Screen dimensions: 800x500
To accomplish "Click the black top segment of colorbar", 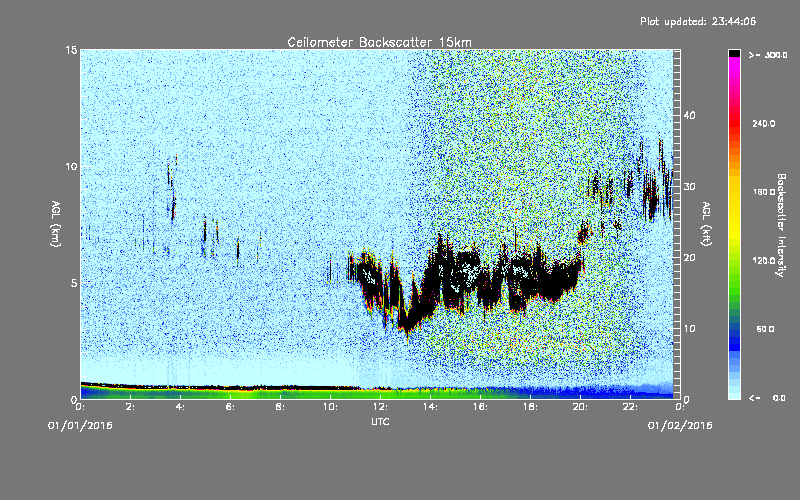I will [734, 53].
